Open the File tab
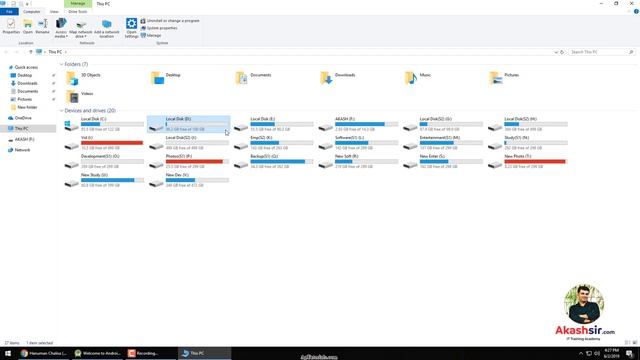Viewport: 640px width, 360px height. coord(9,11)
